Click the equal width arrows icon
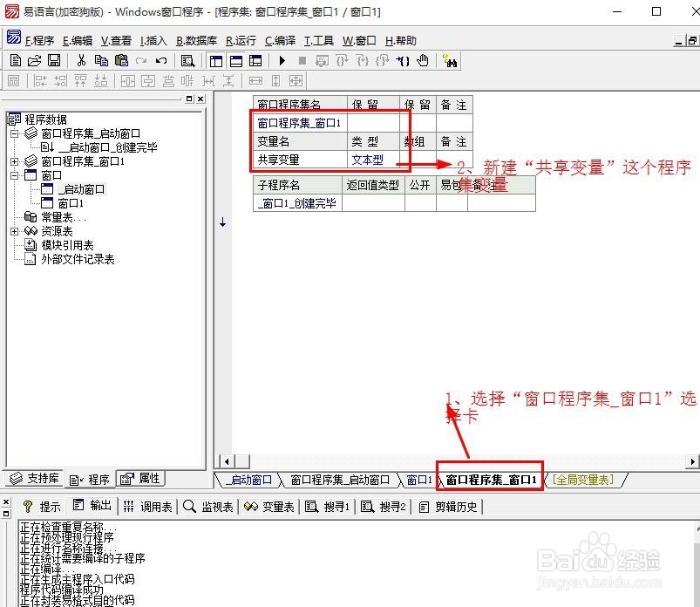700x607 pixels. (255, 81)
